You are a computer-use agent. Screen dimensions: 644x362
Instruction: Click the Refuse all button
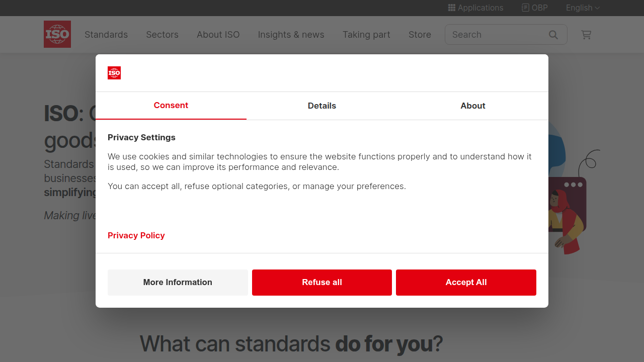pos(322,283)
